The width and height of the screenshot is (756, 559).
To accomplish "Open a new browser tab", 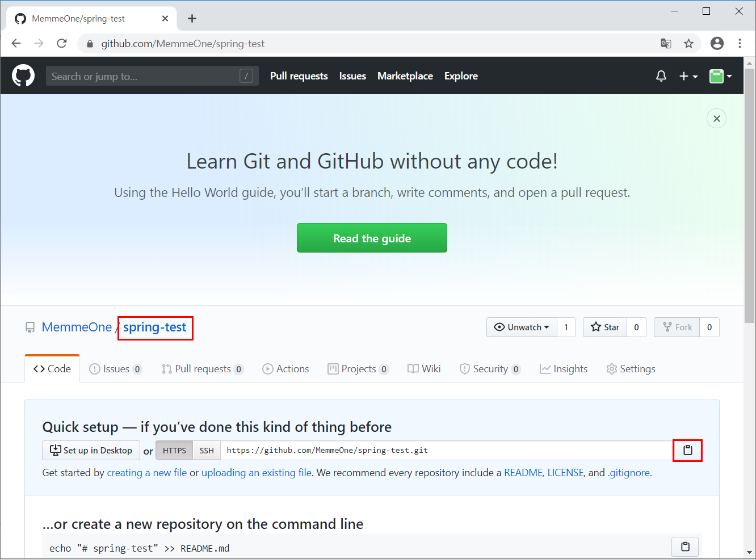I will pyautogui.click(x=192, y=19).
